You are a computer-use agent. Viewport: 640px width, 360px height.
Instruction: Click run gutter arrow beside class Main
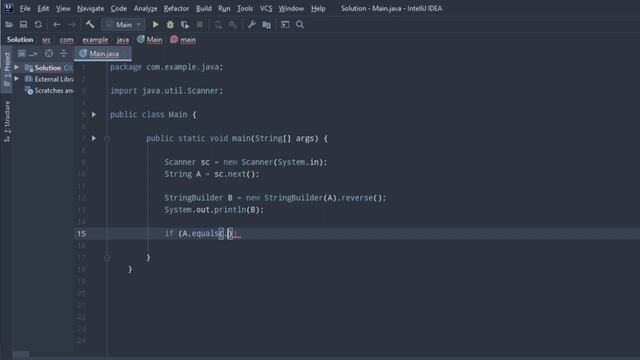[94, 115]
